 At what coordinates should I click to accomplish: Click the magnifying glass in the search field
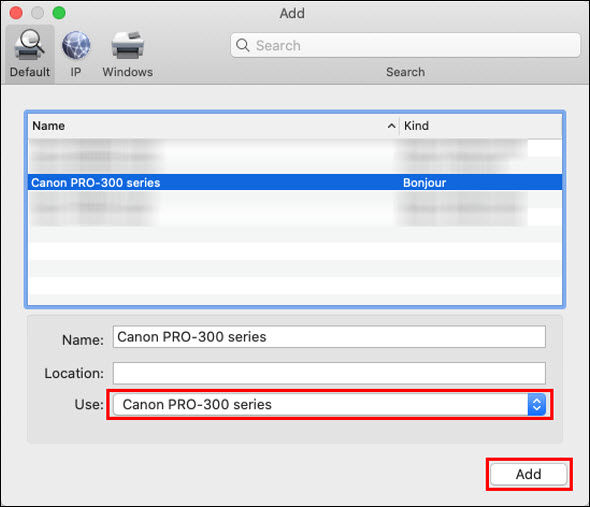coord(243,46)
